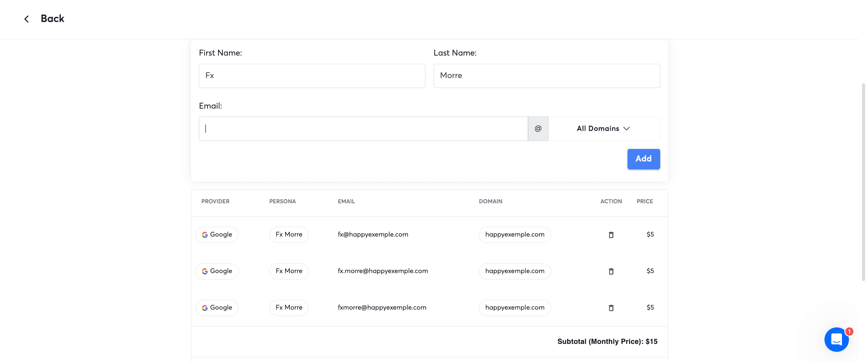This screenshot has height=362, width=868.
Task: Click the Email: label
Action: 210,106
